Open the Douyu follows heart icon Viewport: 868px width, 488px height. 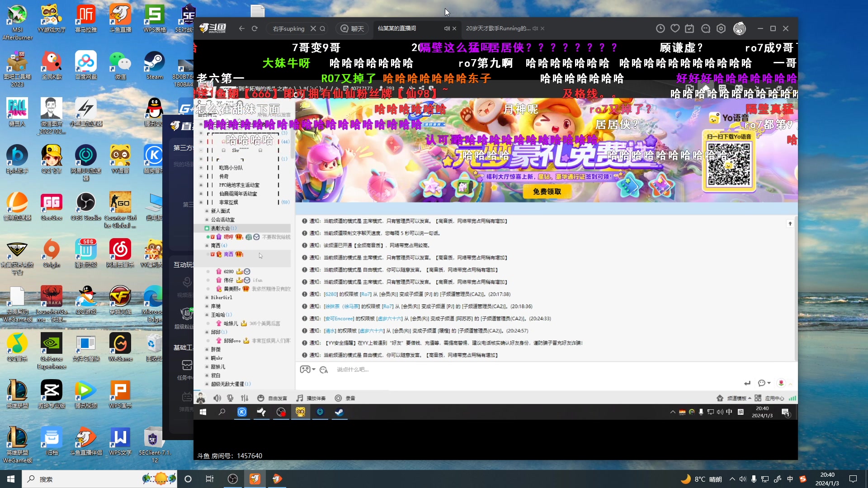click(675, 28)
